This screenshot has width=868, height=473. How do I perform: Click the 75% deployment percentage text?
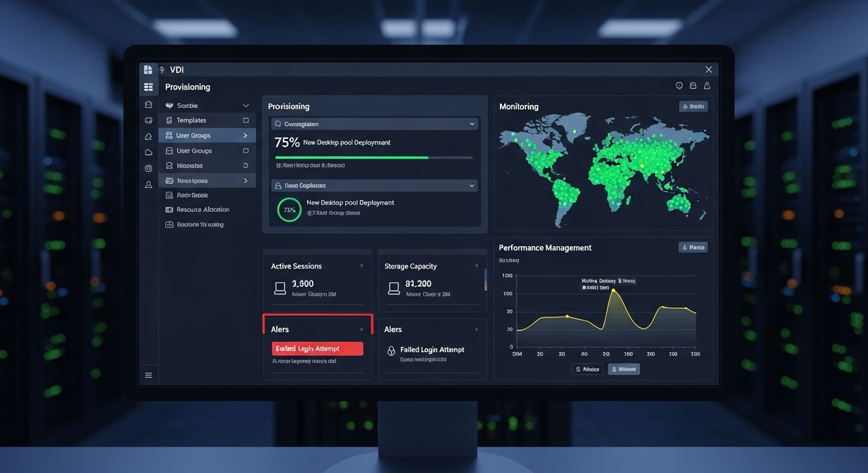(287, 142)
